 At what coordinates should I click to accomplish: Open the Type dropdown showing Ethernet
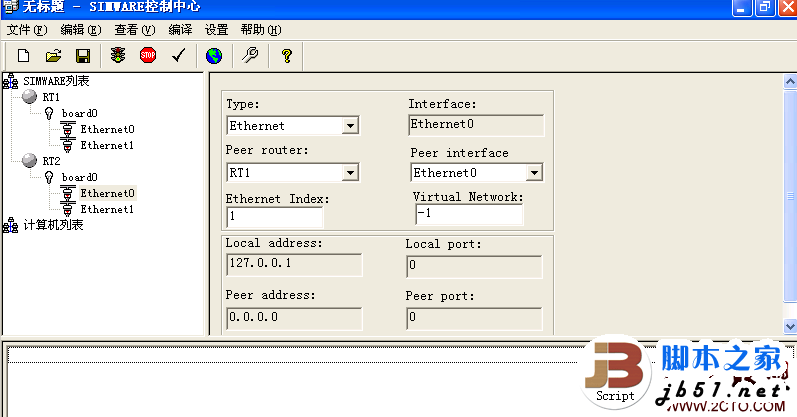[x=350, y=126]
